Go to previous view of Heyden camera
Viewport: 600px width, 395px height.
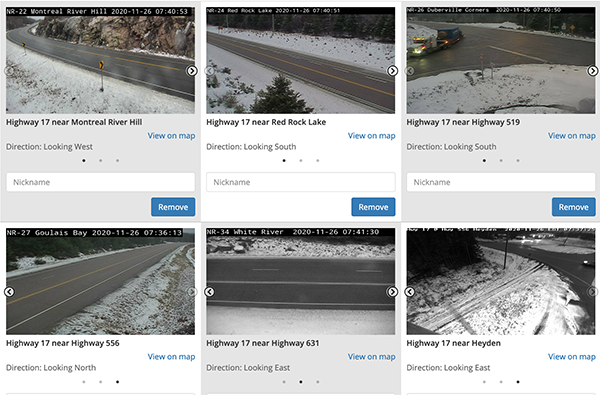(x=409, y=292)
